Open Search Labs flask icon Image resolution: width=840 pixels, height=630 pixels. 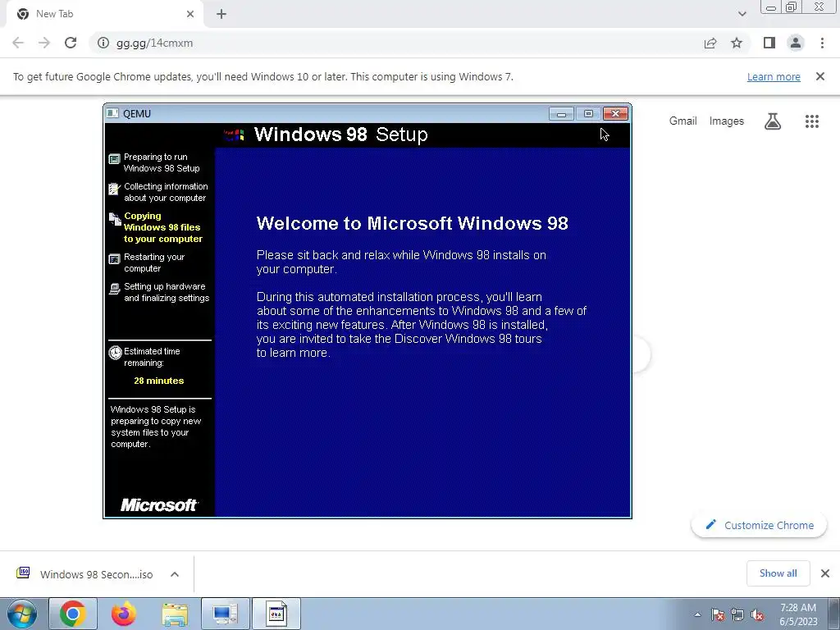773,121
